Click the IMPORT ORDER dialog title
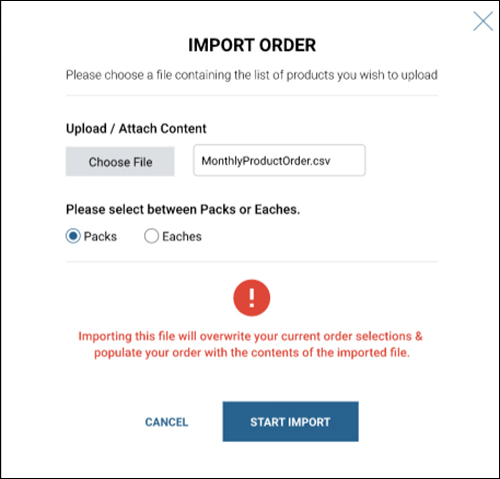This screenshot has height=479, width=500. 252,45
